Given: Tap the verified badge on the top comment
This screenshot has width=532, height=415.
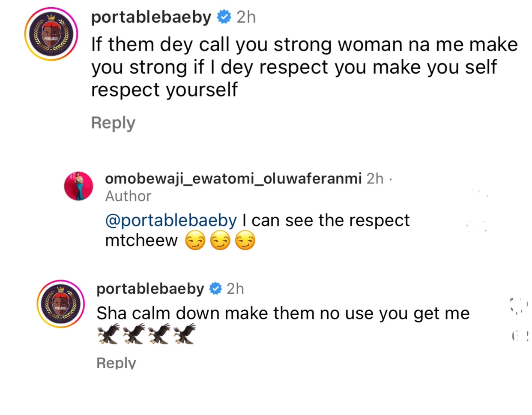Looking at the screenshot, I should click(x=224, y=17).
